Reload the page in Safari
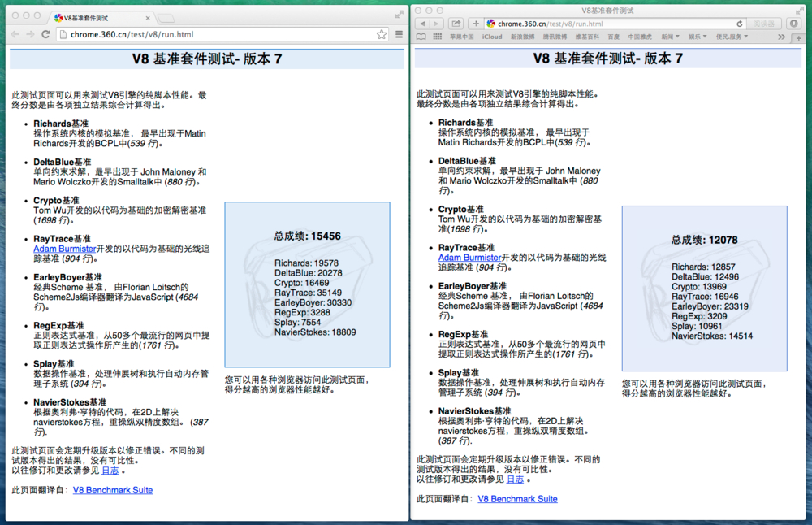Image resolution: width=812 pixels, height=525 pixels. (x=740, y=24)
